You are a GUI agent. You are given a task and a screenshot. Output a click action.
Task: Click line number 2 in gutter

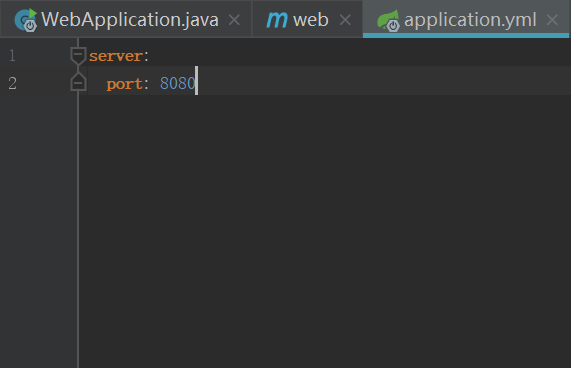coord(12,83)
